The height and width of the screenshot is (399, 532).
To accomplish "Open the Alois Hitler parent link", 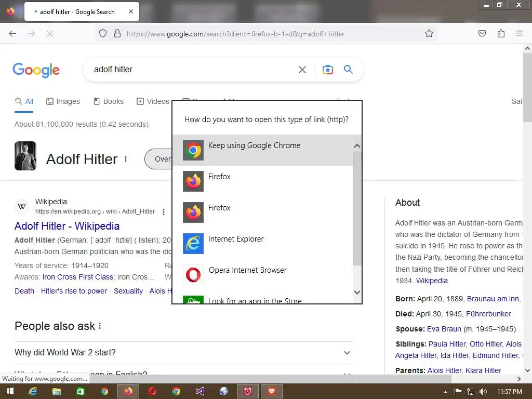I will pos(445,370).
